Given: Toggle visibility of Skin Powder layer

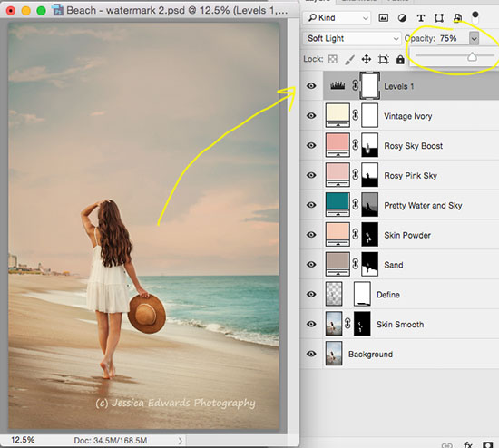Looking at the screenshot, I should point(311,235).
